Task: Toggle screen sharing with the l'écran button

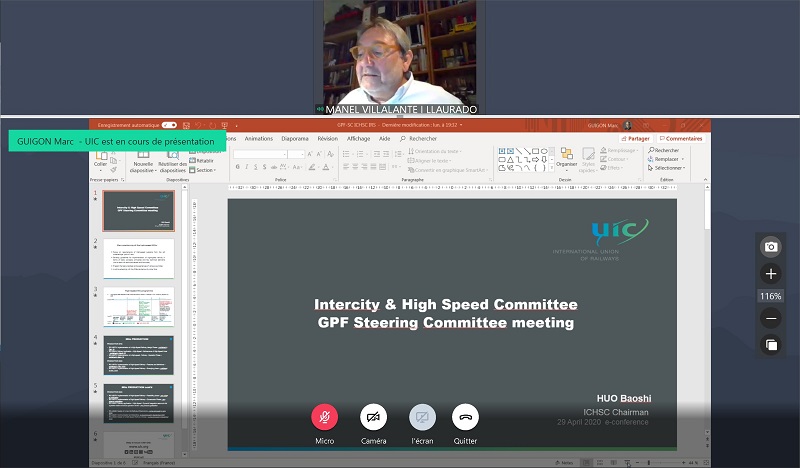Action: pyautogui.click(x=422, y=417)
